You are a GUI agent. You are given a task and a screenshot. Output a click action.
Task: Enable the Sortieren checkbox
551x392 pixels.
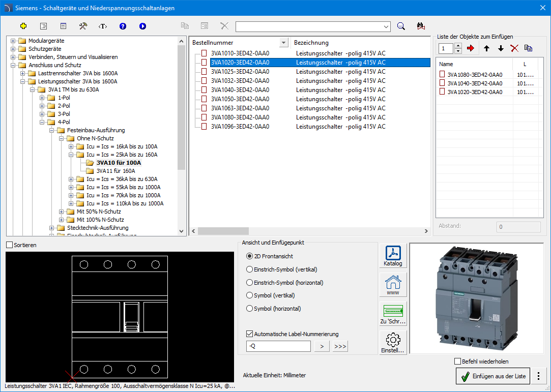(10, 245)
